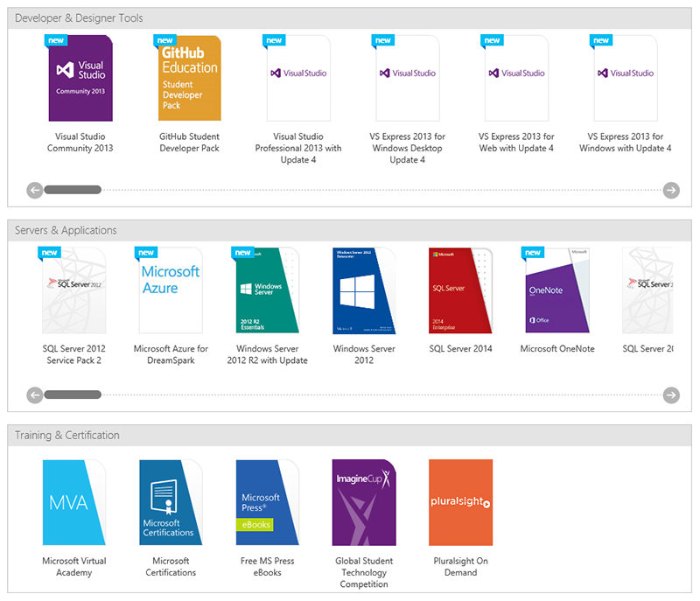700x601 pixels.
Task: Click the Servers & Applications carousel scrollbar thumb
Action: pos(73,395)
